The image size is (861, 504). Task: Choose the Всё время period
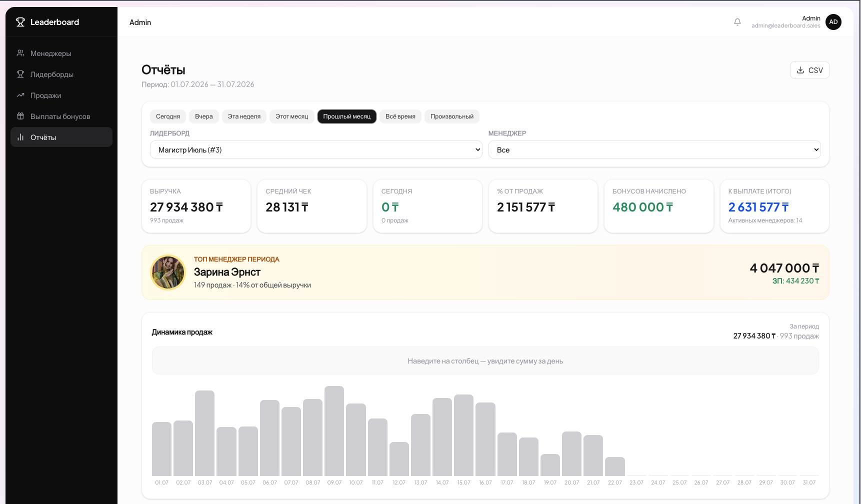[400, 116]
